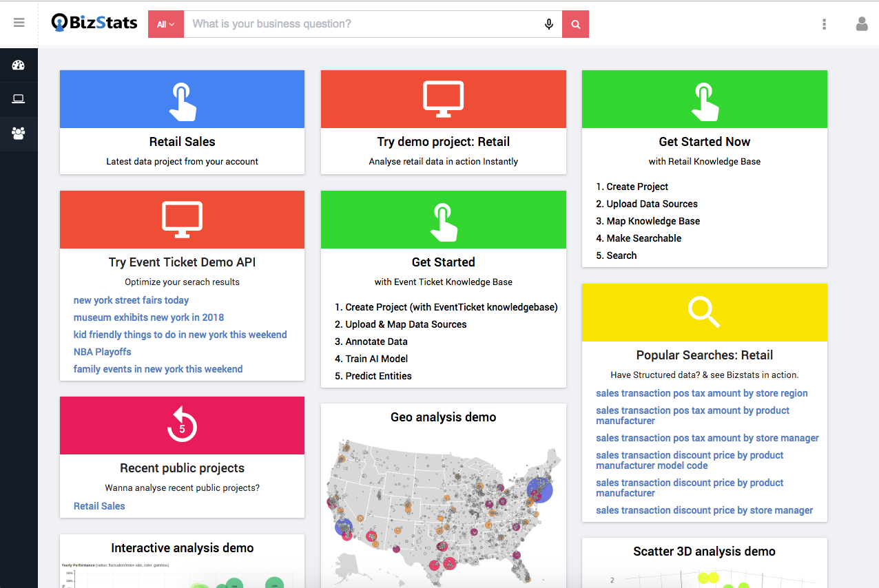Open the users group sidebar icon
The height and width of the screenshot is (588, 879).
point(19,133)
